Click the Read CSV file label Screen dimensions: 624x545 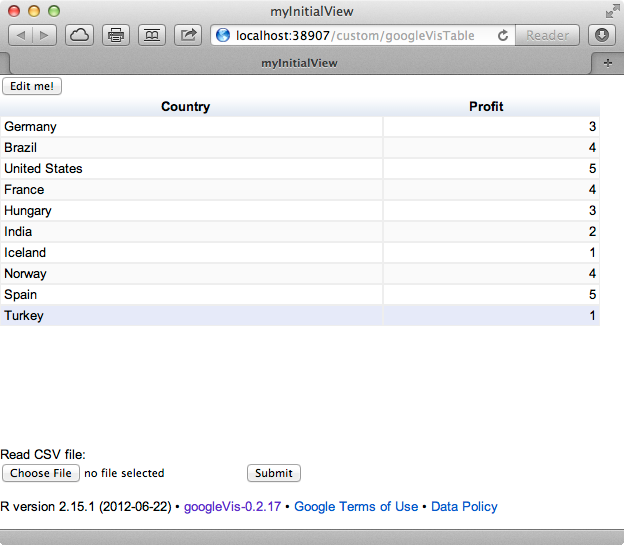[43, 454]
